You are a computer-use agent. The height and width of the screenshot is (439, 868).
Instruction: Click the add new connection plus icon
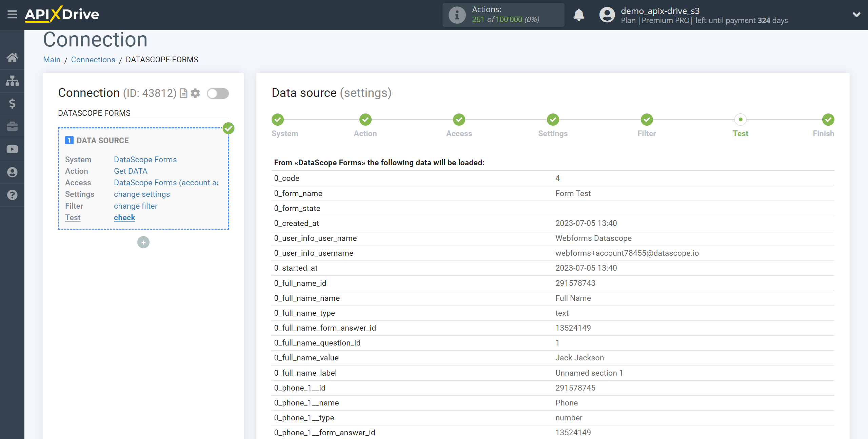[143, 242]
